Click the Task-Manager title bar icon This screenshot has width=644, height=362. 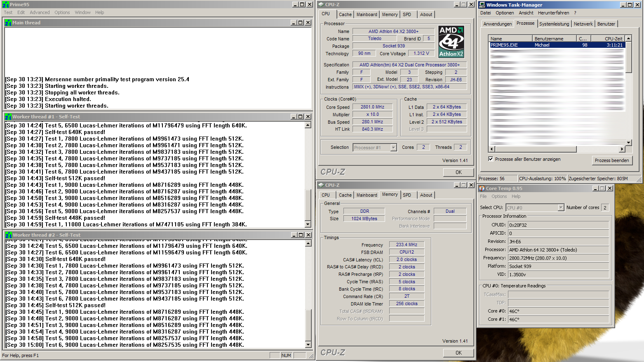point(482,5)
